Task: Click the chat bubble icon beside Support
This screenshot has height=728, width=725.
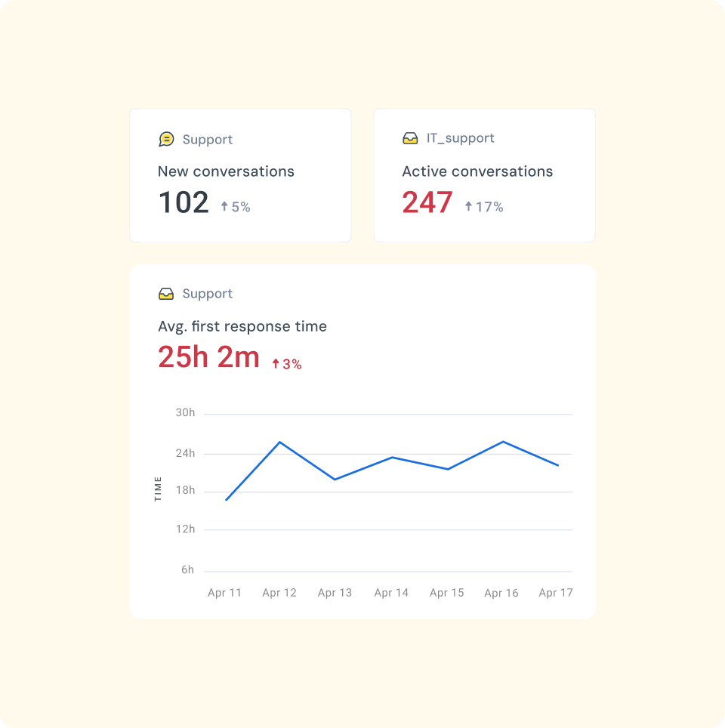Action: [166, 140]
